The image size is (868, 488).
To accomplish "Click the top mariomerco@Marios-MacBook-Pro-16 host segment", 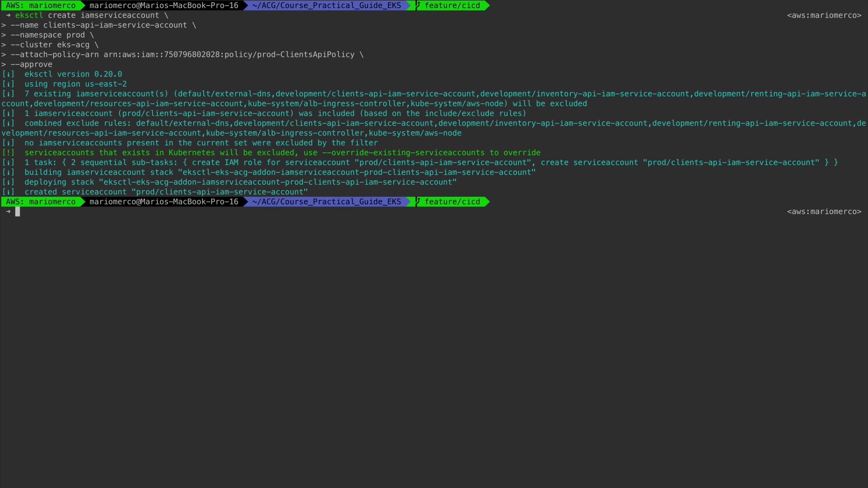I will 164,5.
